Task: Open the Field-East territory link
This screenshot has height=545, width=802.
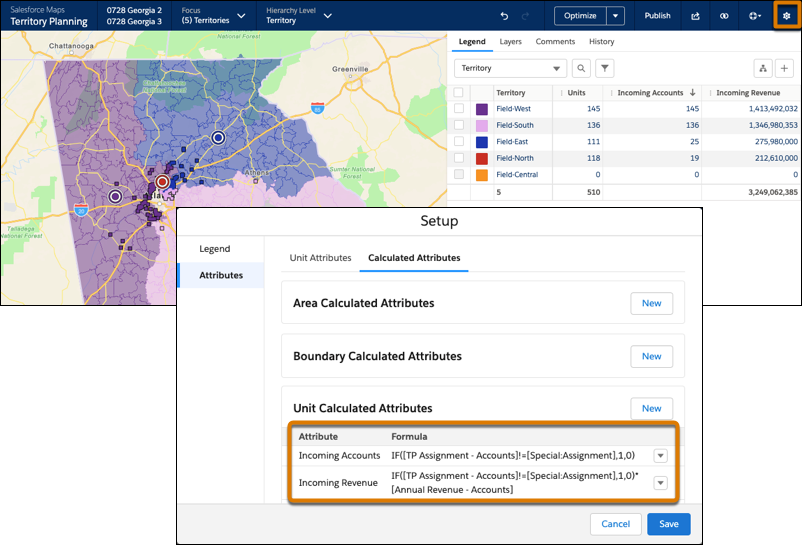Action: pyautogui.click(x=511, y=141)
